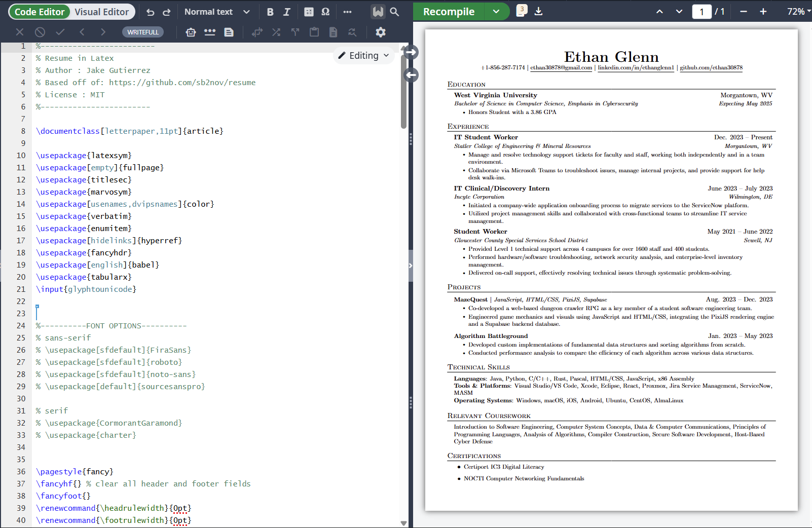Click the insert math symbol Omega icon
The image size is (812, 528).
coord(325,12)
